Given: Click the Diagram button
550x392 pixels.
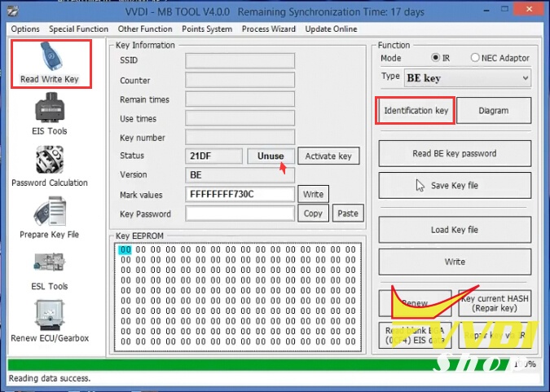Looking at the screenshot, I should pyautogui.click(x=494, y=111).
